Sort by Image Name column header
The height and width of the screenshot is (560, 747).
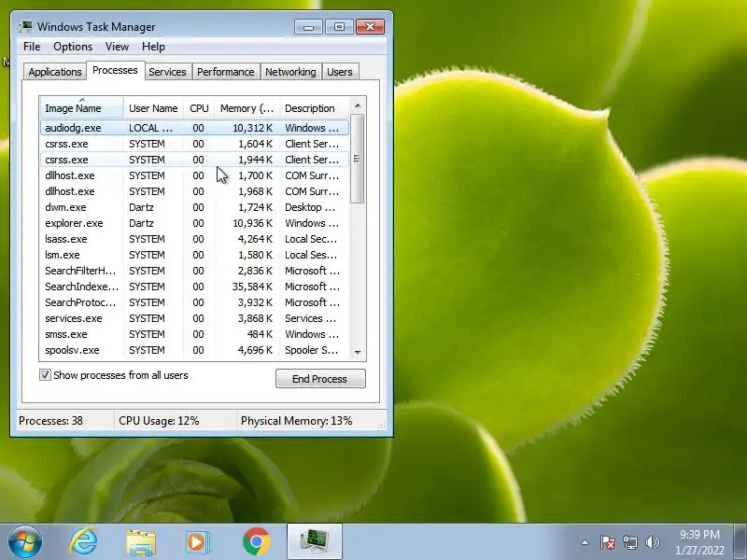click(82, 108)
